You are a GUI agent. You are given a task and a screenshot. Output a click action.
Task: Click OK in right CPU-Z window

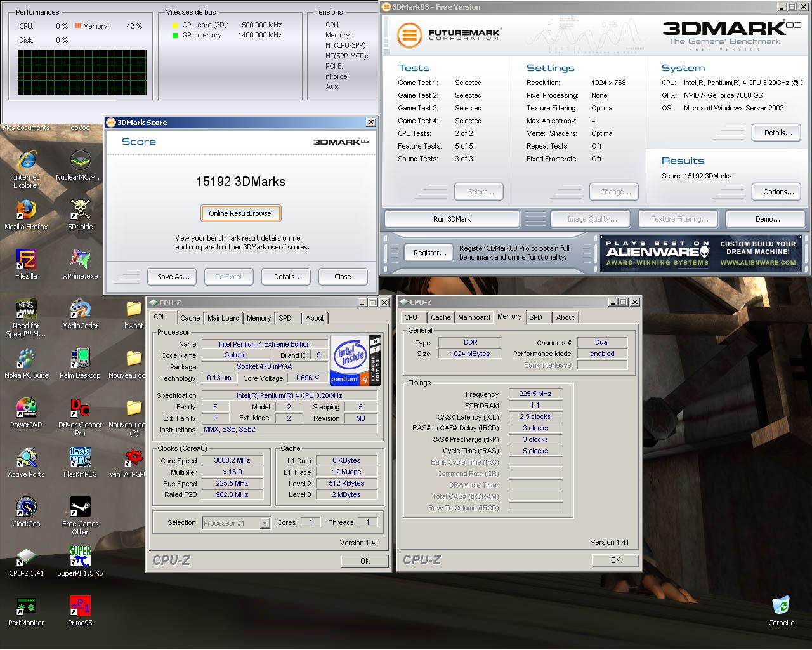click(x=615, y=560)
